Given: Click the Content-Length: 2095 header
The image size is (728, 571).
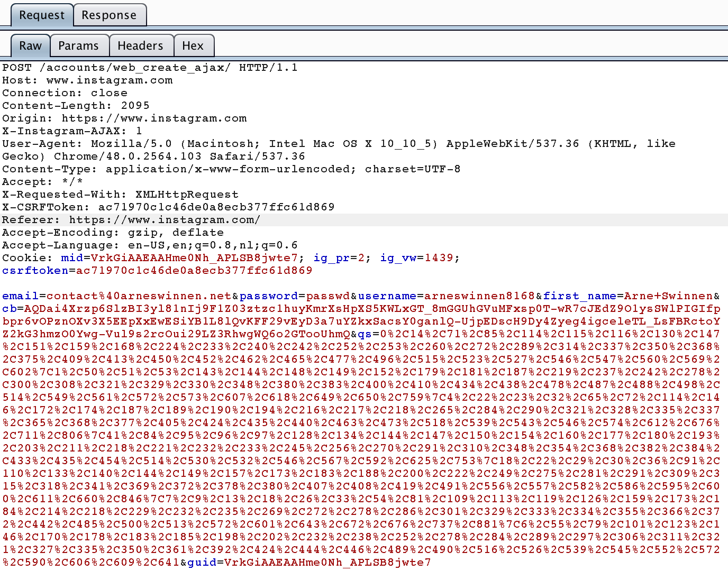Looking at the screenshot, I should click(x=76, y=106).
